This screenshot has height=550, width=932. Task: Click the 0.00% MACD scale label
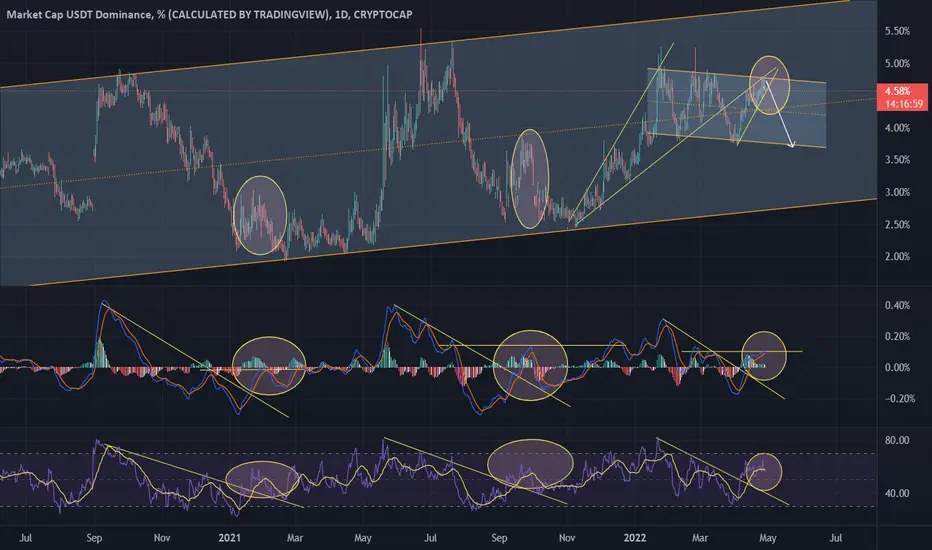898,367
